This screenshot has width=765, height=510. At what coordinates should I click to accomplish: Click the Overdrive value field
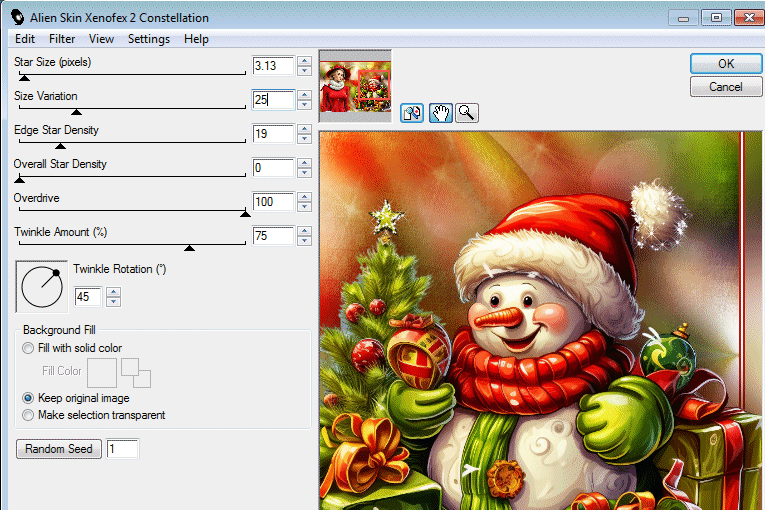(273, 202)
